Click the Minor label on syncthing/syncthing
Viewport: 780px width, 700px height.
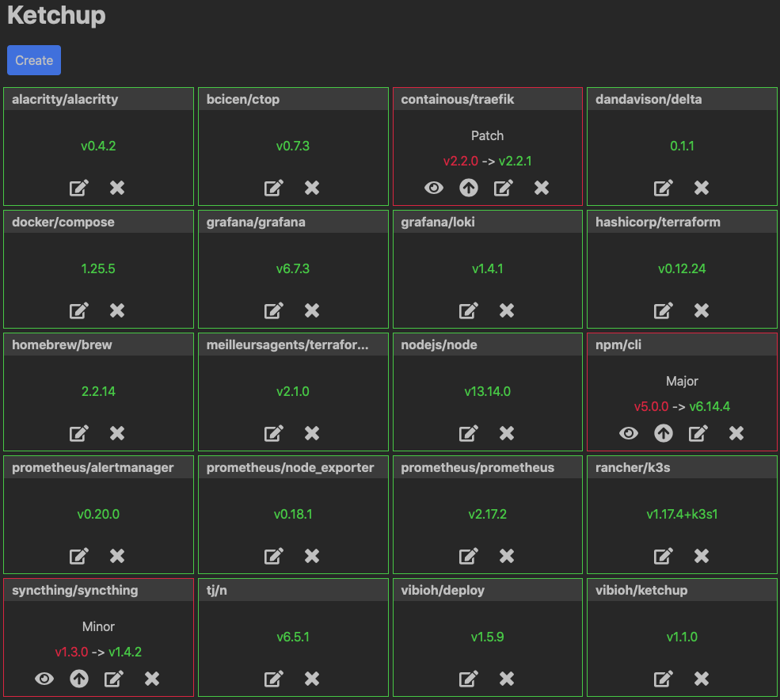click(98, 626)
